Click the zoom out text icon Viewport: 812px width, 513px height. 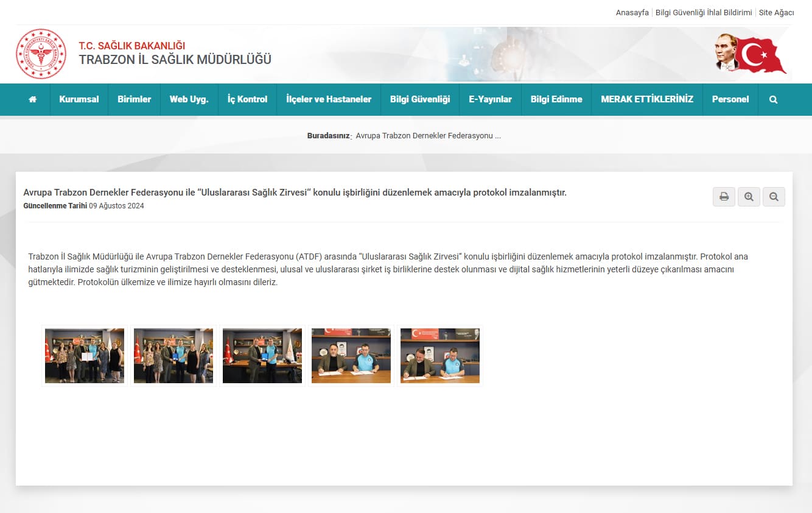tap(774, 197)
